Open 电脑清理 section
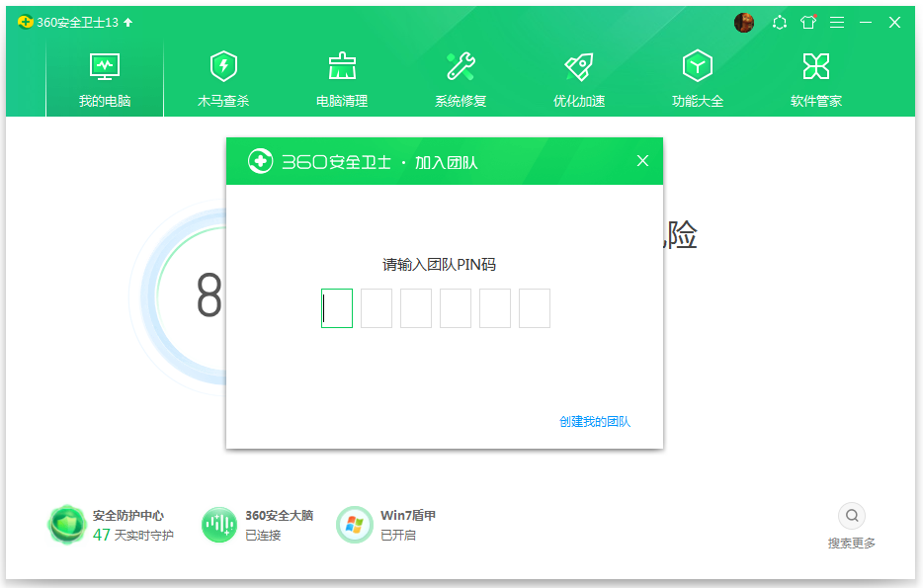 tap(342, 79)
